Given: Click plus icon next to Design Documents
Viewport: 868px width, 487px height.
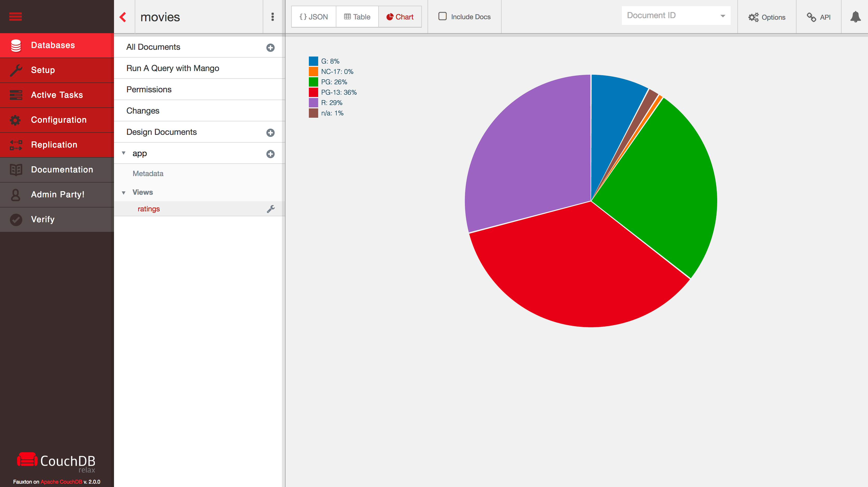Looking at the screenshot, I should tap(270, 133).
